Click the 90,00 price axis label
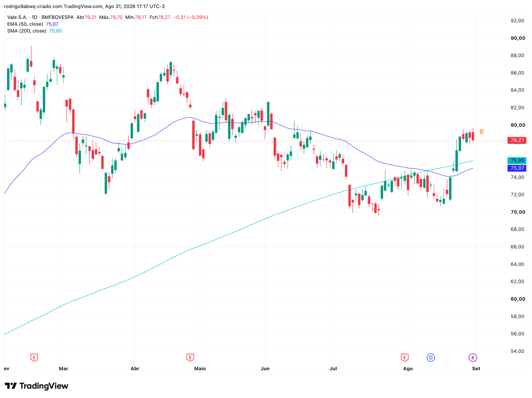532x398 pixels. [518, 38]
